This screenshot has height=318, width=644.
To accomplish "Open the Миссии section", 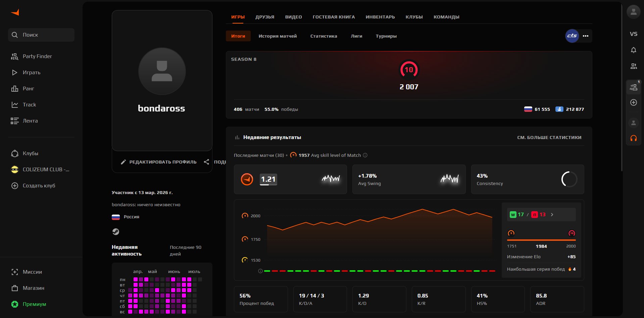I will 32,272.
